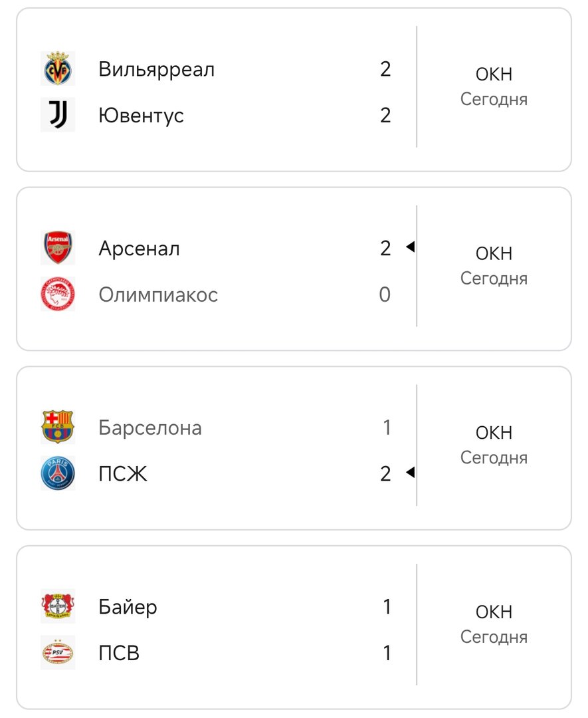The height and width of the screenshot is (718, 588).
Task: Click the Байер score number
Action: [387, 607]
